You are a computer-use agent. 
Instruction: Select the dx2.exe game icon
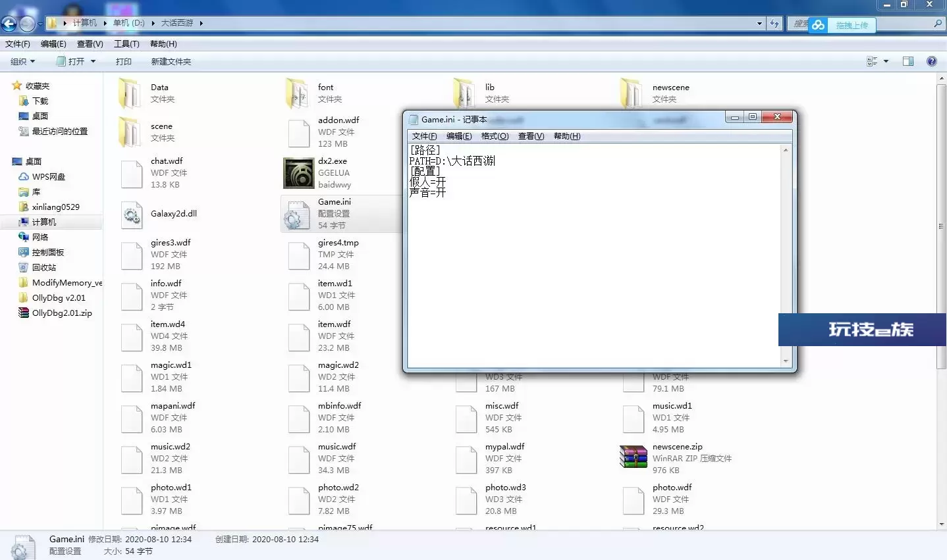coord(298,173)
